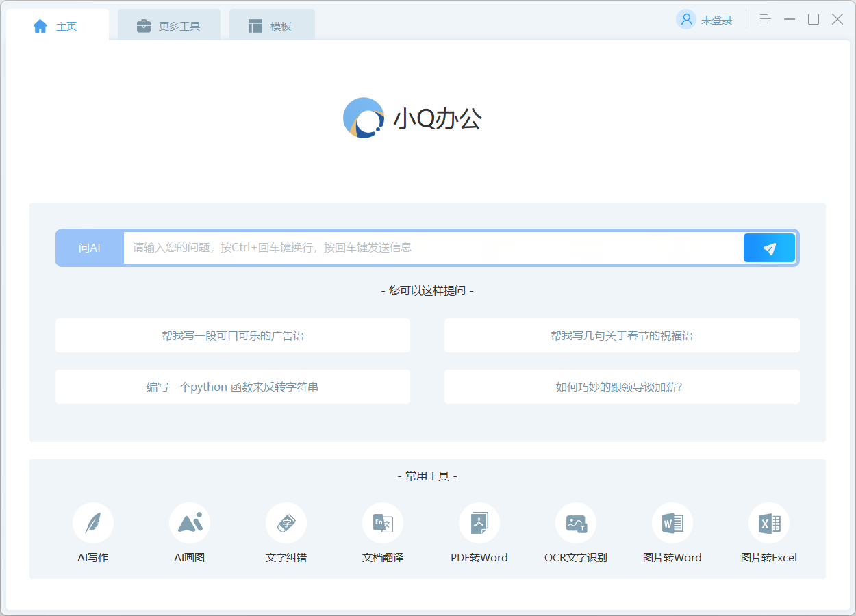Image resolution: width=856 pixels, height=616 pixels.
Task: Open the AI画图 tool
Action: coord(190,534)
